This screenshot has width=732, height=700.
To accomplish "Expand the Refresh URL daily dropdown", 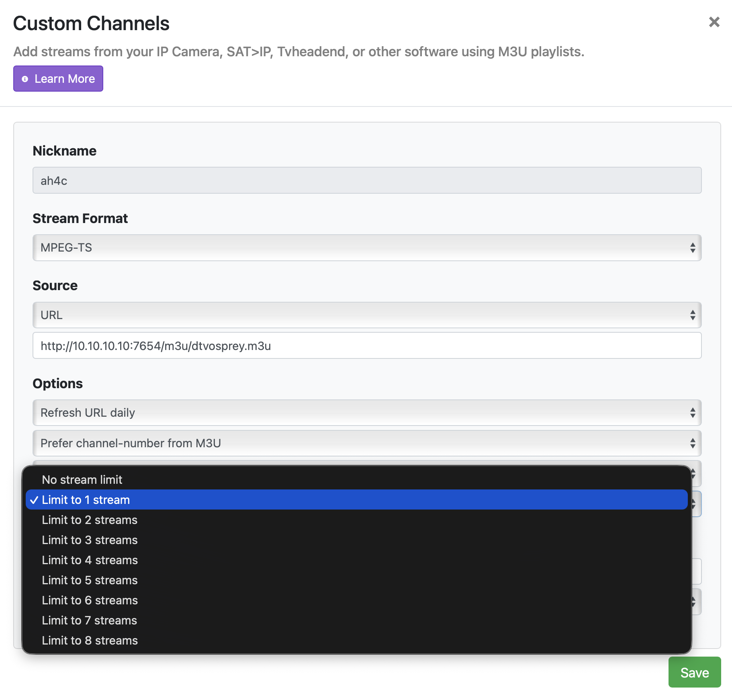I will [x=366, y=413].
